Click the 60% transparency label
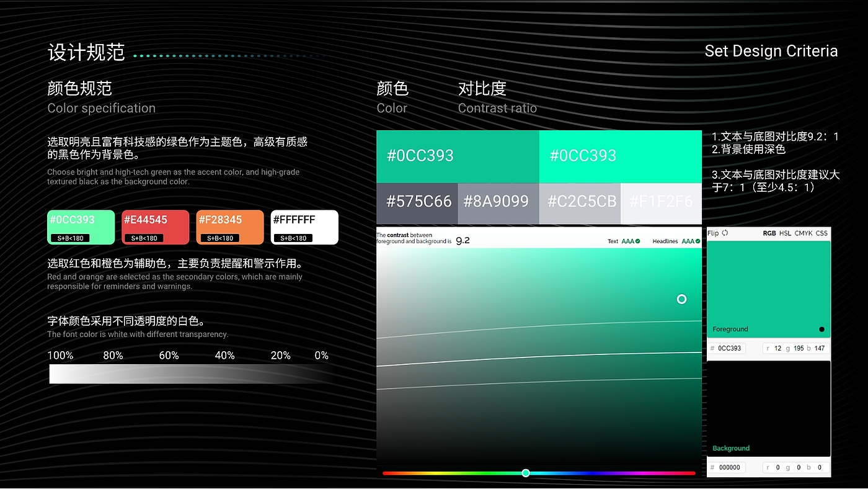This screenshot has width=868, height=489. pos(169,356)
